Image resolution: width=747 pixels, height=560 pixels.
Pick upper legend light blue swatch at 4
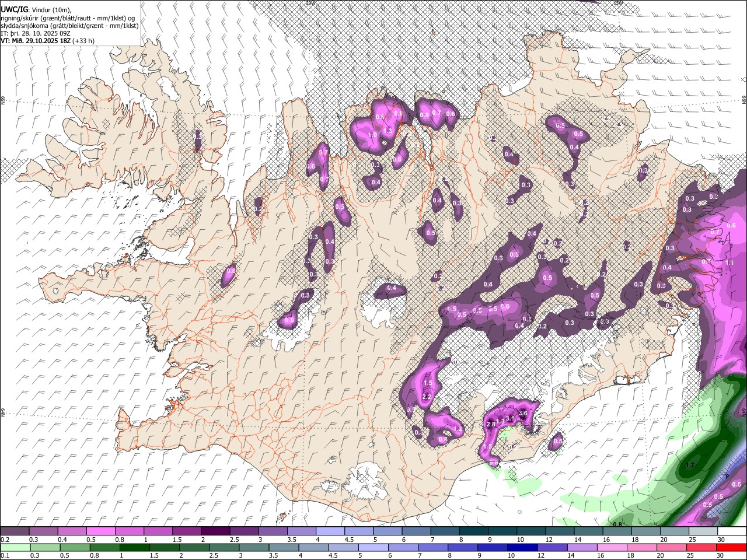329,531
